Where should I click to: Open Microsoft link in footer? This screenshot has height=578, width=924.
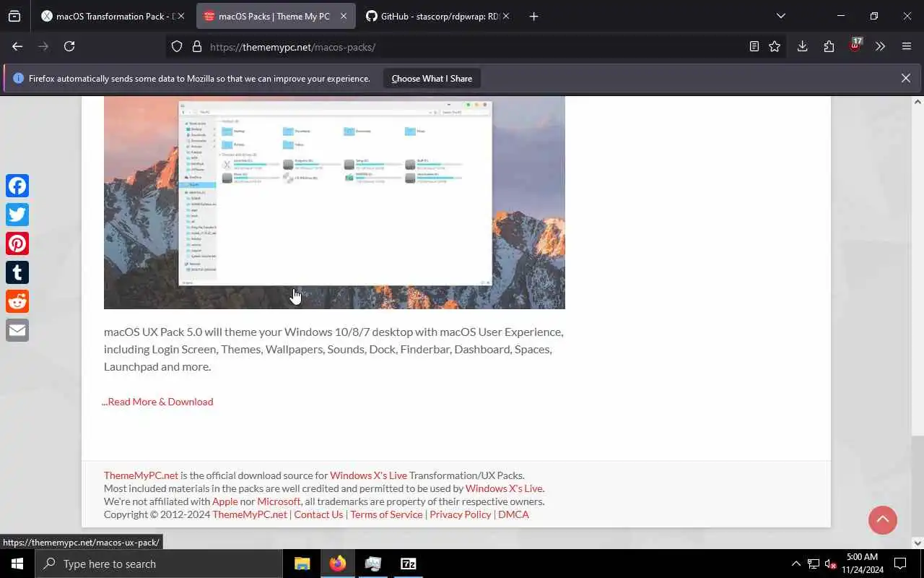pos(279,501)
